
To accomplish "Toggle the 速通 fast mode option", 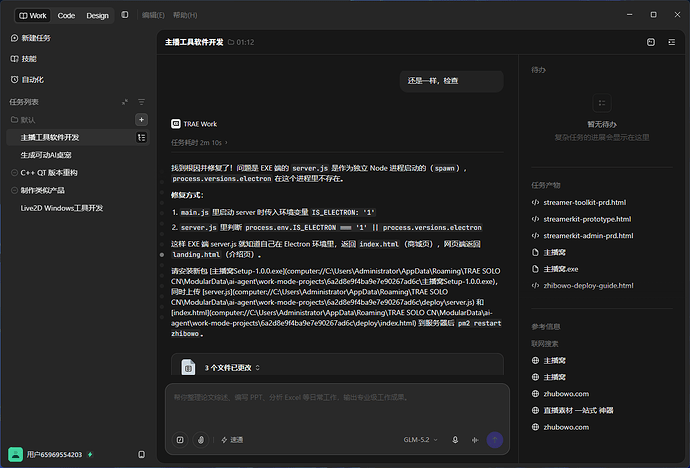I will coord(232,440).
